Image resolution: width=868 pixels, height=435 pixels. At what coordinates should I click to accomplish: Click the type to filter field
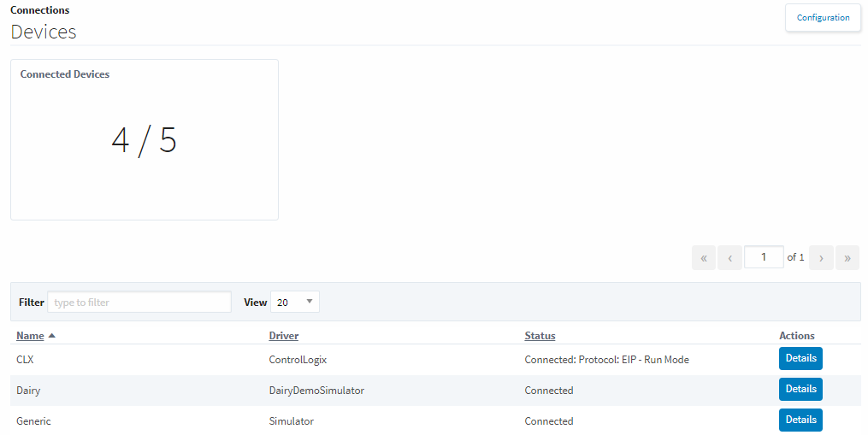[139, 303]
